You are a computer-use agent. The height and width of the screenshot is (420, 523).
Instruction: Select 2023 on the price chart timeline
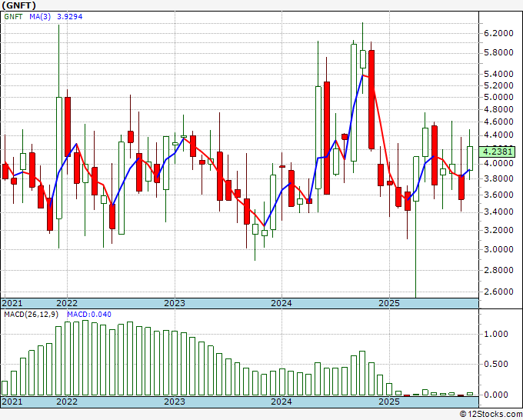[x=175, y=303]
